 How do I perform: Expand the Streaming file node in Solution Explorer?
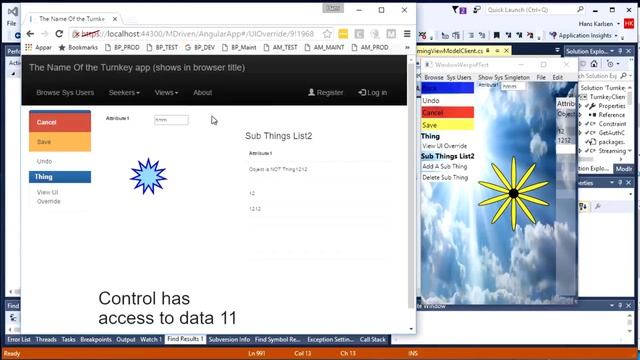coord(580,151)
